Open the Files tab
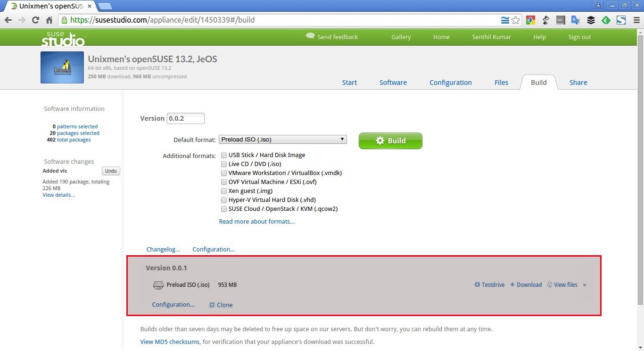The width and height of the screenshot is (644, 351). 502,83
